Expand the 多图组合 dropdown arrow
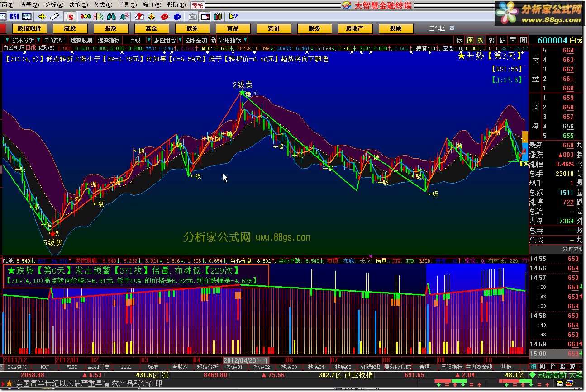 coord(180,40)
